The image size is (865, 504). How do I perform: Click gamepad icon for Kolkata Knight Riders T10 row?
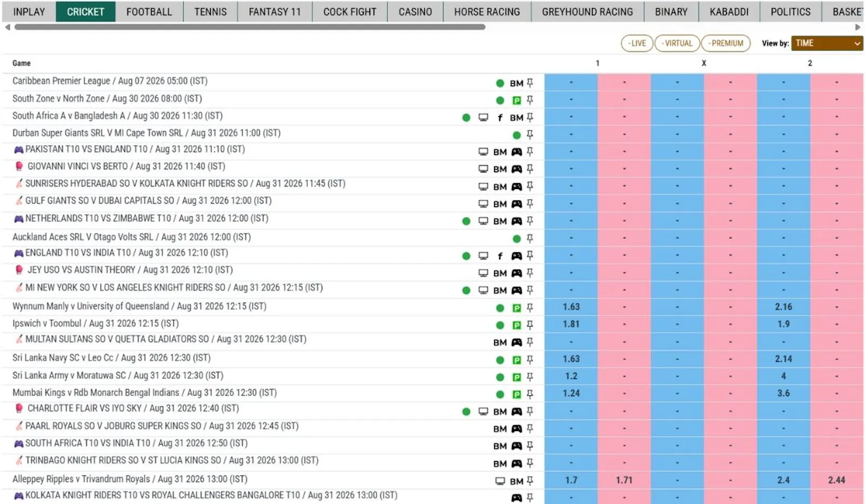click(x=517, y=498)
